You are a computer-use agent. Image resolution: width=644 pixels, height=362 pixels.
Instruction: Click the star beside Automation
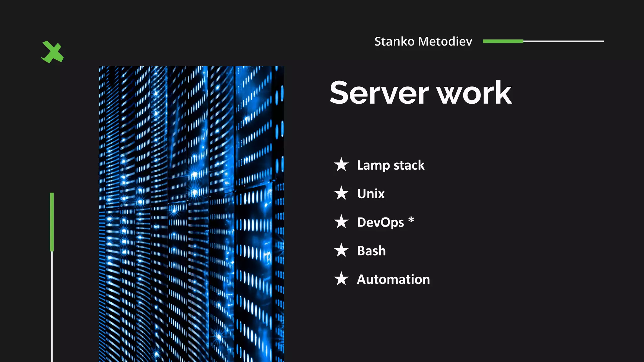[341, 279]
